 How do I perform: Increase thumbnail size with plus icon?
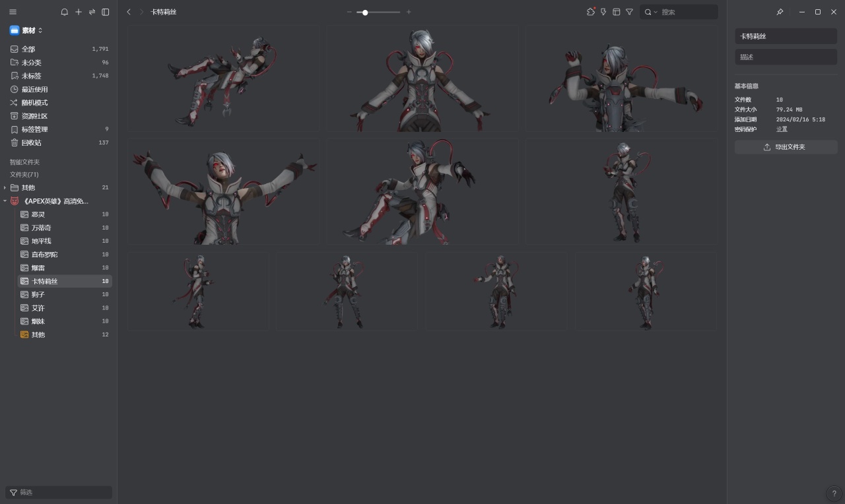[409, 12]
